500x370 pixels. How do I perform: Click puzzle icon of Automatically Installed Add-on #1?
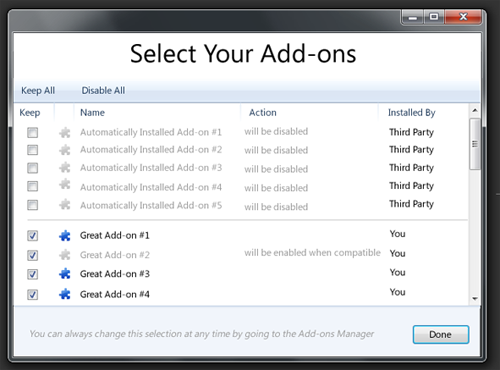[x=65, y=133]
